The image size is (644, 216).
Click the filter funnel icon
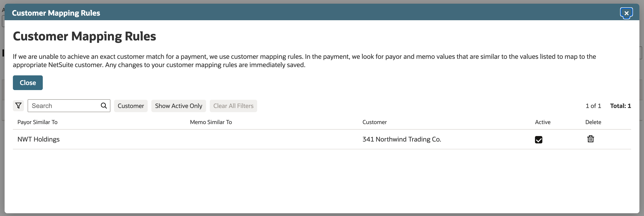tap(18, 106)
